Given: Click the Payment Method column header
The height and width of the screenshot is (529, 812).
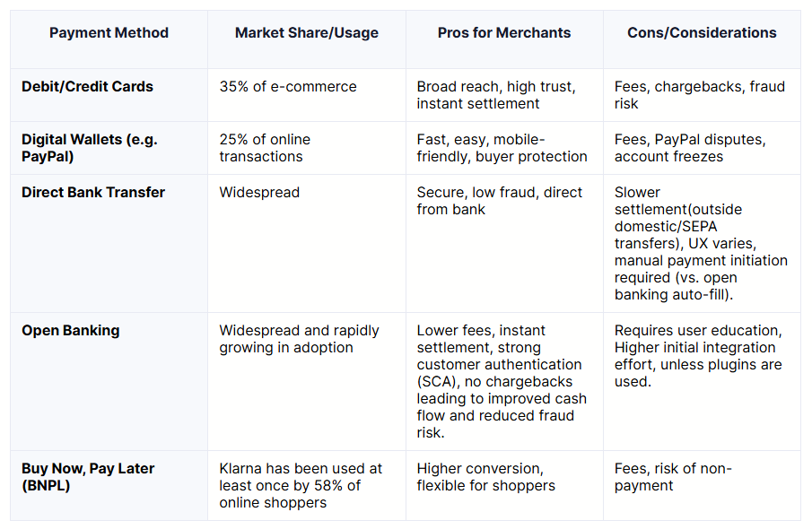Looking at the screenshot, I should coord(109,33).
